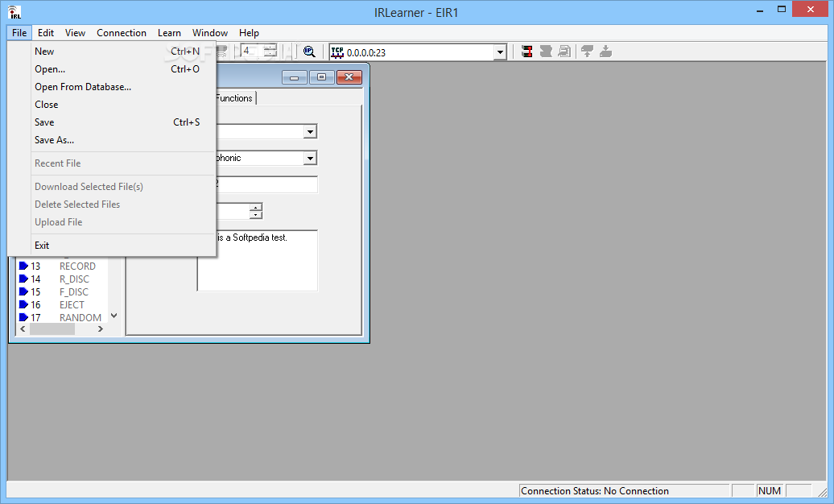The height and width of the screenshot is (504, 834).
Task: Select the R_DISC row in the list
Action: (62, 279)
